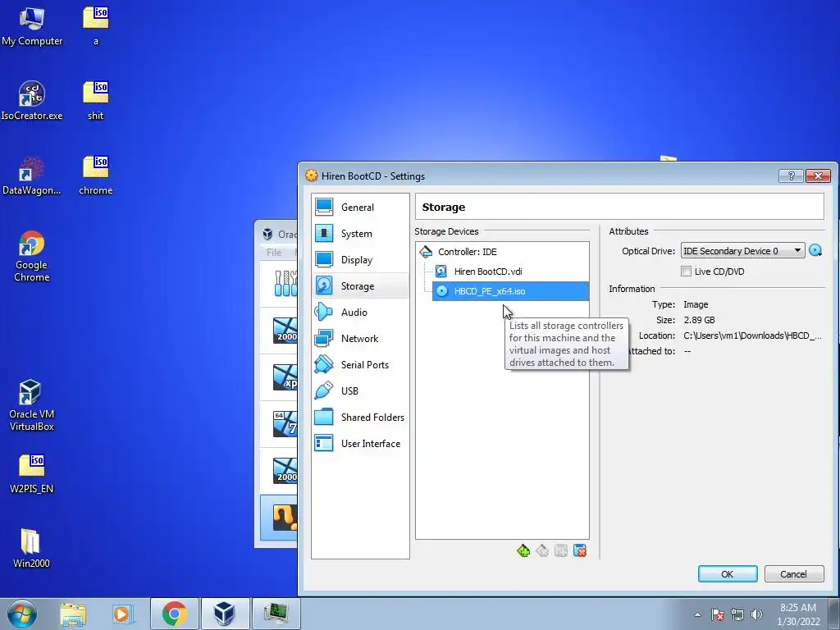Open Oracle VM VirtualBox desktop shortcut
The image size is (840, 630).
[x=32, y=405]
